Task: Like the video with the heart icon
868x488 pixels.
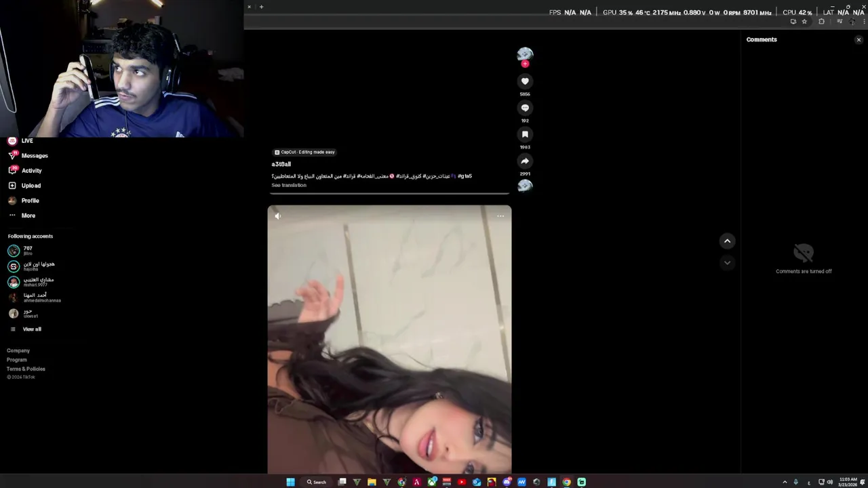Action: tap(525, 81)
